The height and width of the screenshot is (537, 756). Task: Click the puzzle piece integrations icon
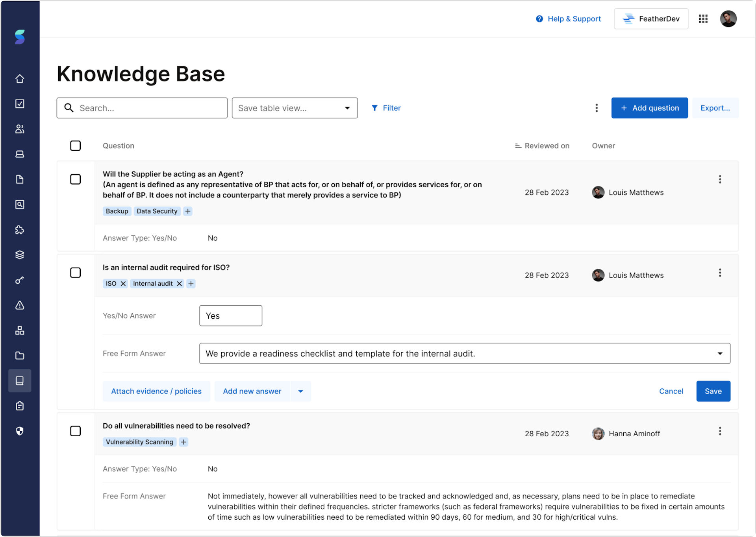[x=20, y=230]
